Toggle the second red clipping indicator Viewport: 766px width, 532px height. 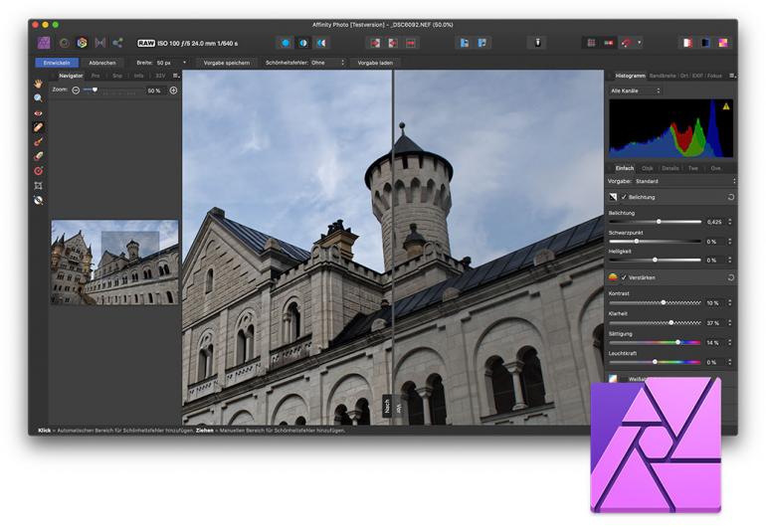click(393, 43)
